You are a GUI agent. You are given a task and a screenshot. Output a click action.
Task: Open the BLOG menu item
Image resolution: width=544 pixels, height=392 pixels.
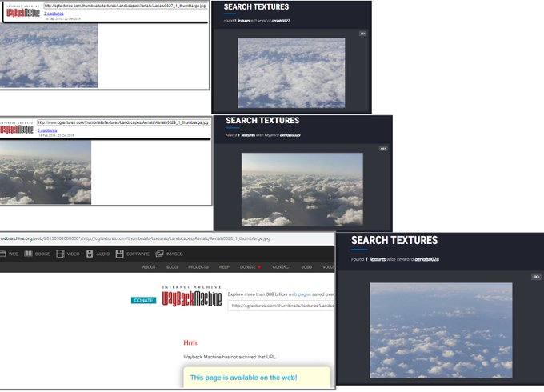[x=172, y=267]
